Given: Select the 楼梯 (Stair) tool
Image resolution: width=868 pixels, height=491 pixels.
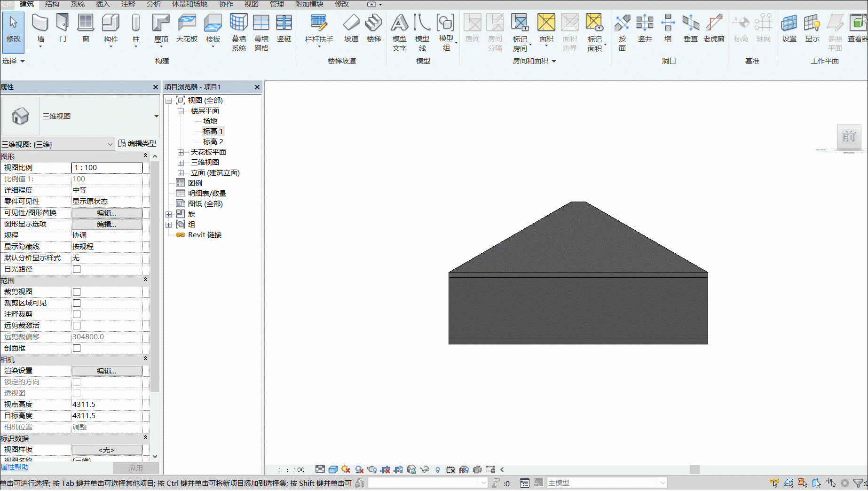Looking at the screenshot, I should [374, 28].
